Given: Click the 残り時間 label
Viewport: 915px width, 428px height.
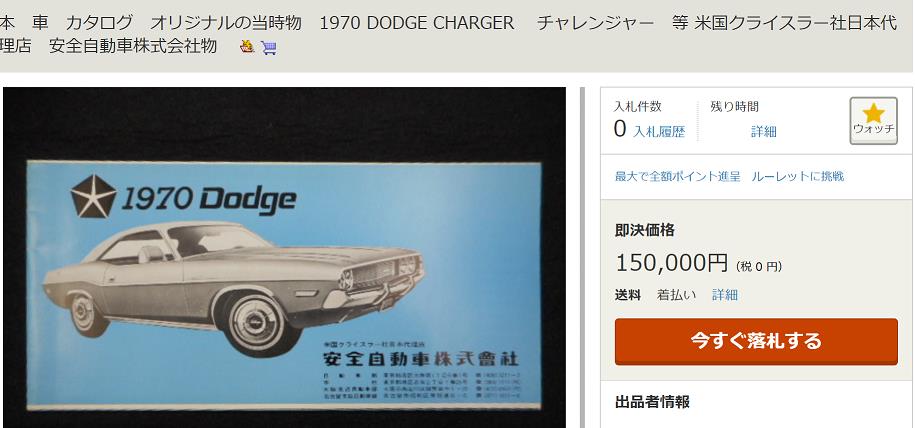Looking at the screenshot, I should click(734, 106).
